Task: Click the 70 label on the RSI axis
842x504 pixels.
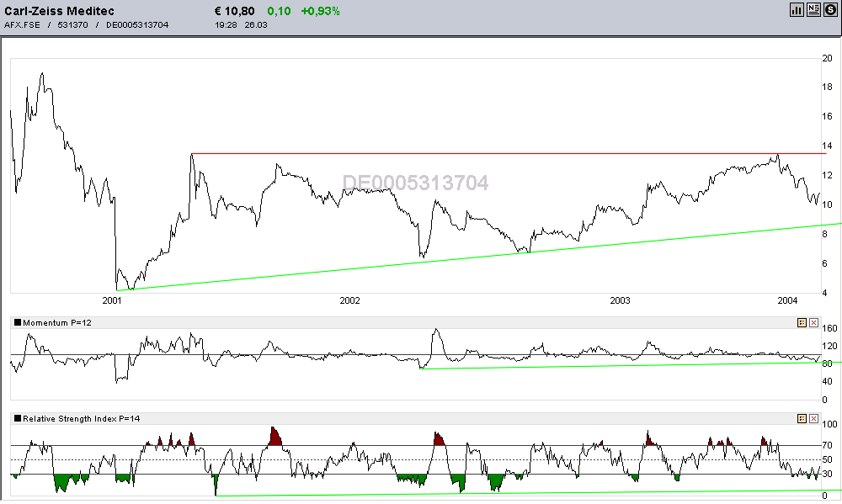Action: click(x=827, y=445)
